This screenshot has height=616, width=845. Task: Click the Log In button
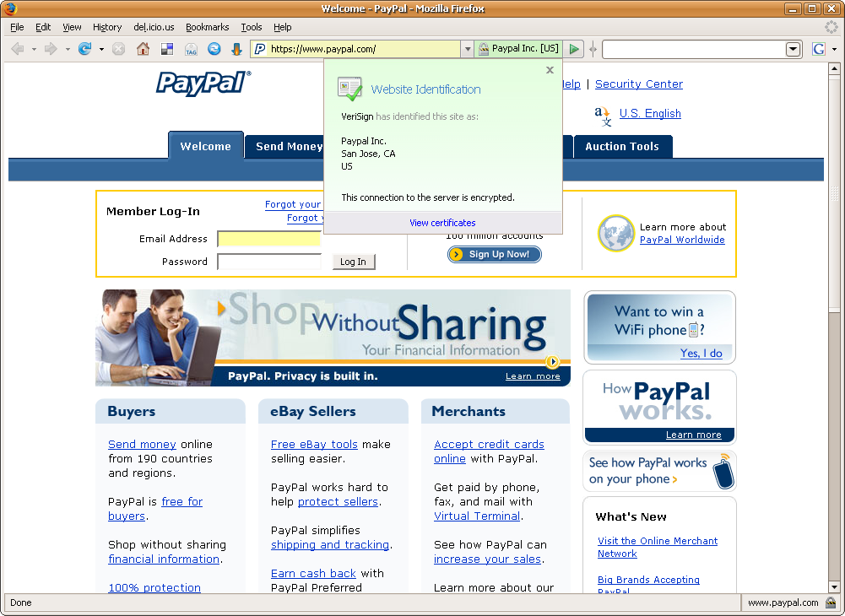click(x=353, y=262)
